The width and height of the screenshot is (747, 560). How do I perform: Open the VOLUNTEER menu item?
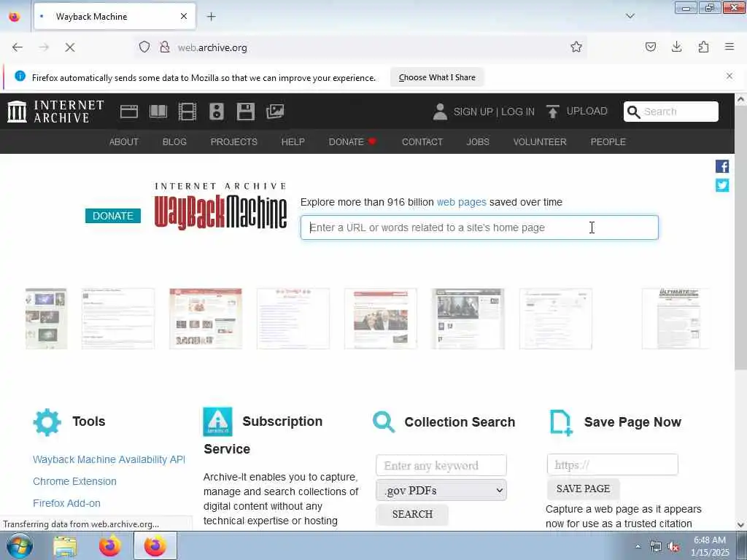[x=540, y=142]
